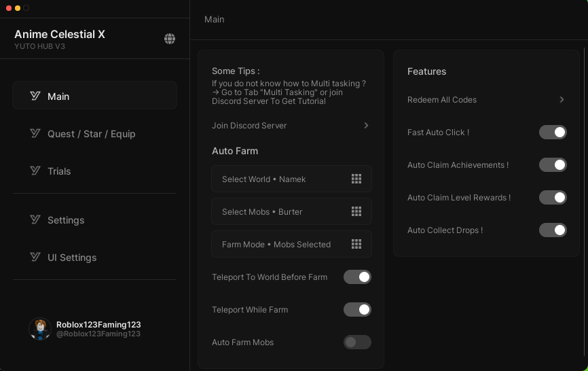The height and width of the screenshot is (371, 588).
Task: Click the grid icon in Select Mobs row
Action: 356,211
